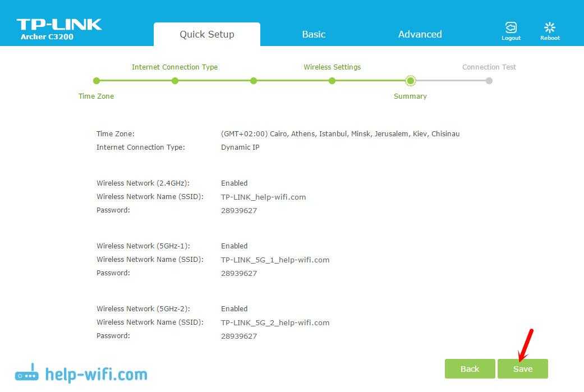Image resolution: width=584 pixels, height=392 pixels.
Task: Click the help-wifi.com router logo watermark
Action: tap(81, 374)
